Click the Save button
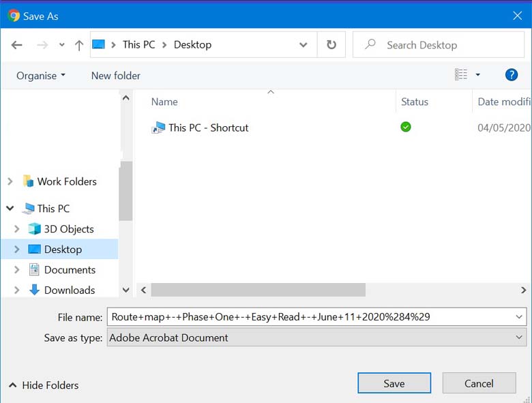 394,383
